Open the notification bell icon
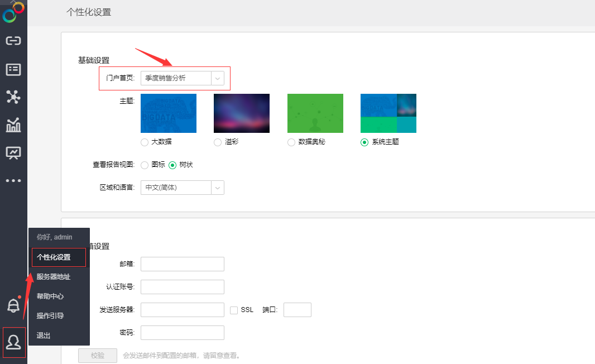Screen dimensions: 595x364 [x=13, y=305]
